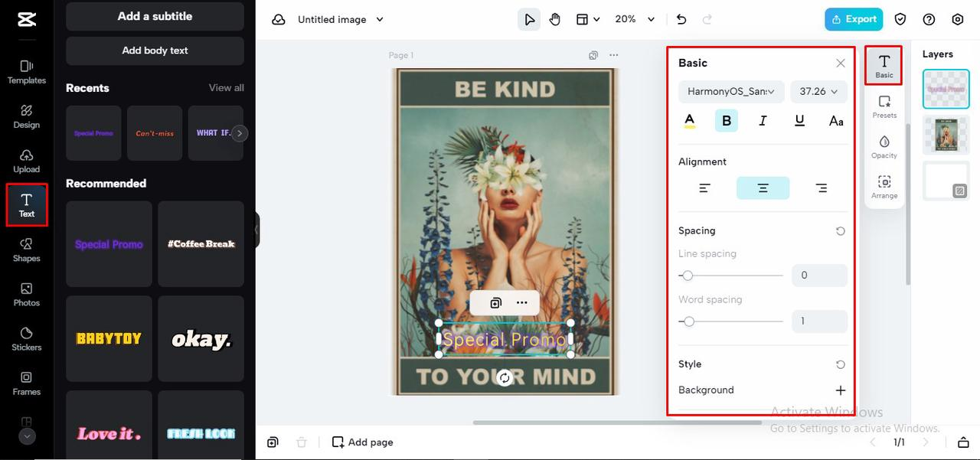
Task: Open floating toolbar more options
Action: click(522, 303)
